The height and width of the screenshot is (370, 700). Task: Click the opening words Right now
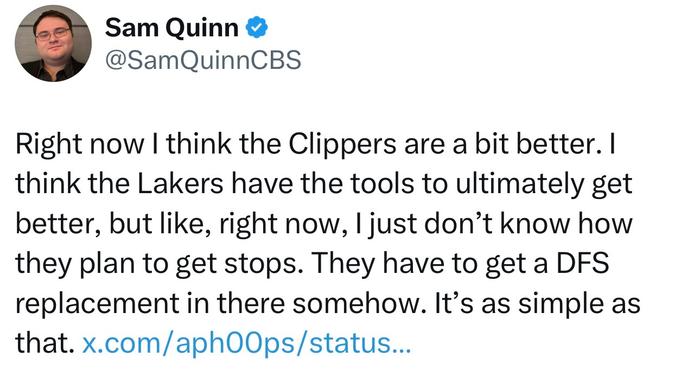[x=80, y=145]
